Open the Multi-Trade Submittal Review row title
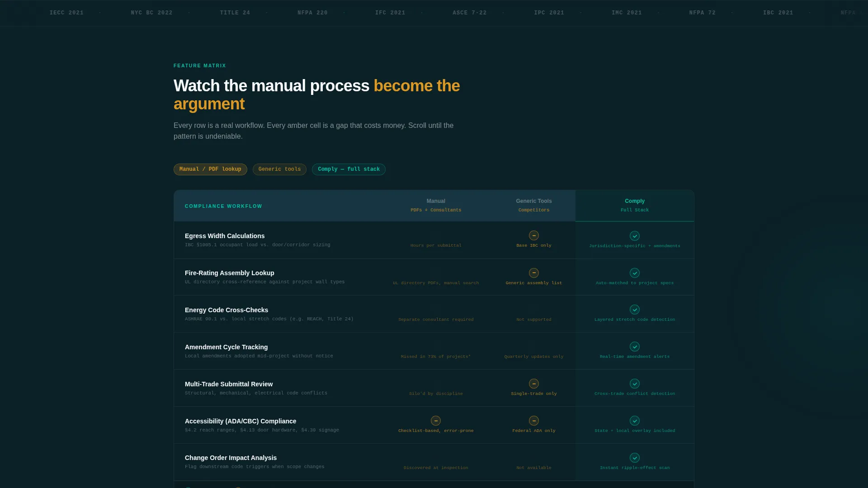The image size is (868, 488). (x=229, y=384)
